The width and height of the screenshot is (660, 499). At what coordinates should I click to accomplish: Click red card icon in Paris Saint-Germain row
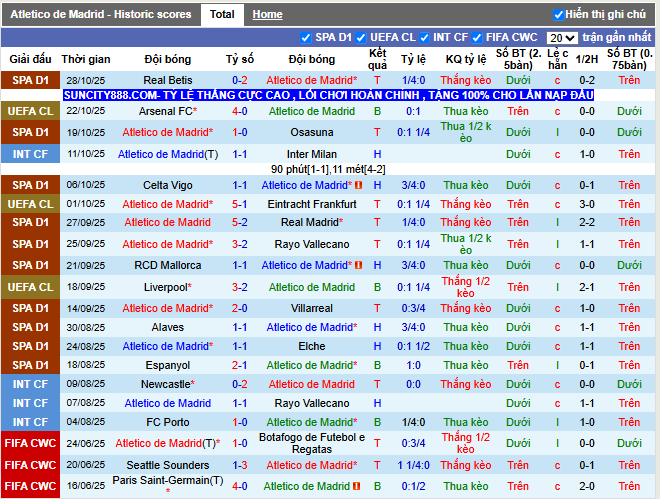[x=357, y=486]
